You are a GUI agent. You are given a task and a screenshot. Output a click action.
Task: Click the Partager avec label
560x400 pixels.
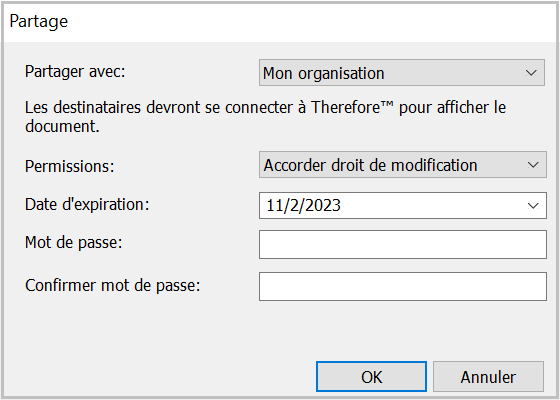point(75,71)
